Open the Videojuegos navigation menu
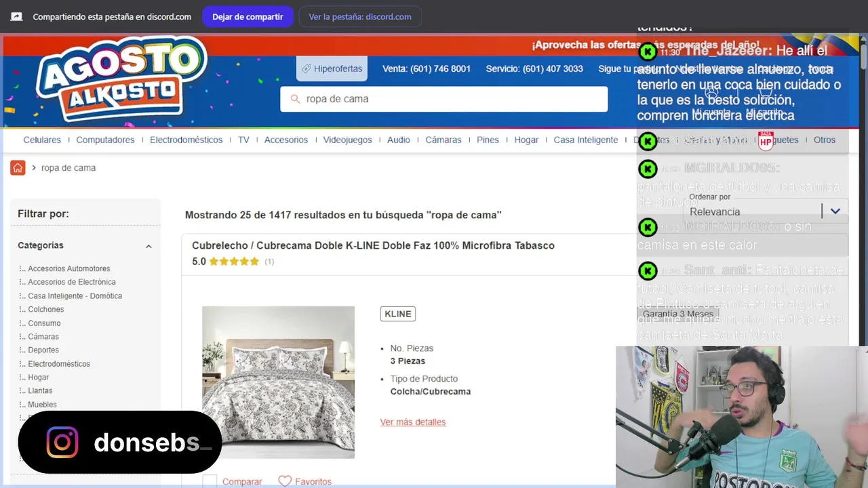The height and width of the screenshot is (488, 868). (347, 140)
